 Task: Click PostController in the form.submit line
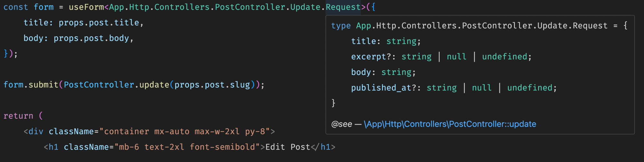coord(99,85)
